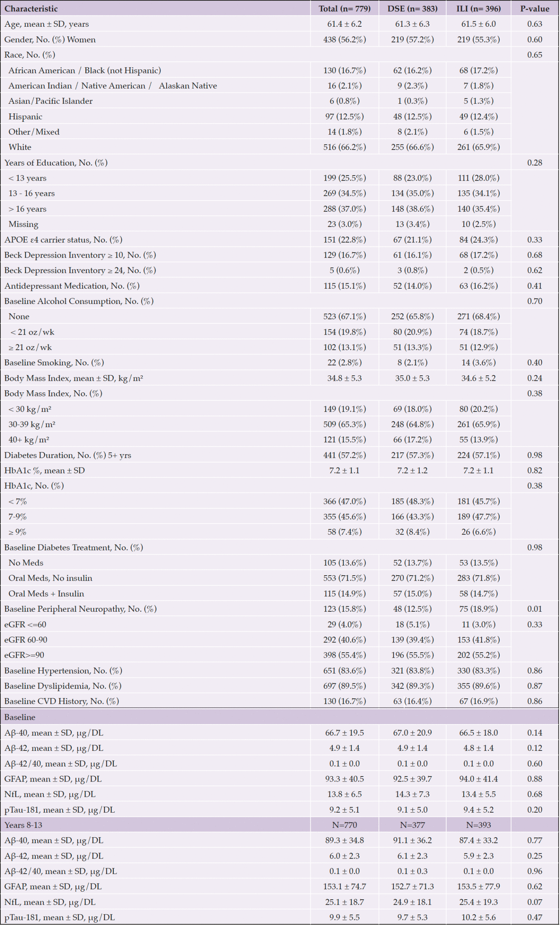Click the Baseline Peripheral Neuropathy P-value 0.01

tap(534, 609)
